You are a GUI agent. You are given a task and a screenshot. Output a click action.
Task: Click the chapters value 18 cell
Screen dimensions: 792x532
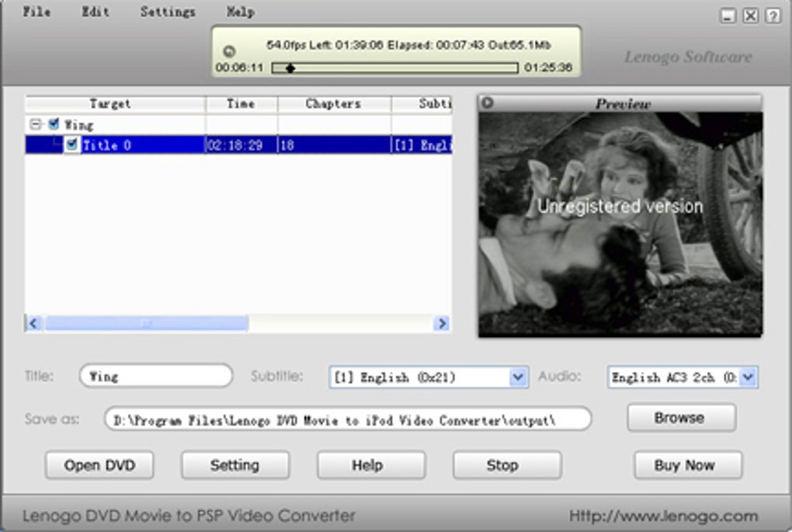coord(334,145)
